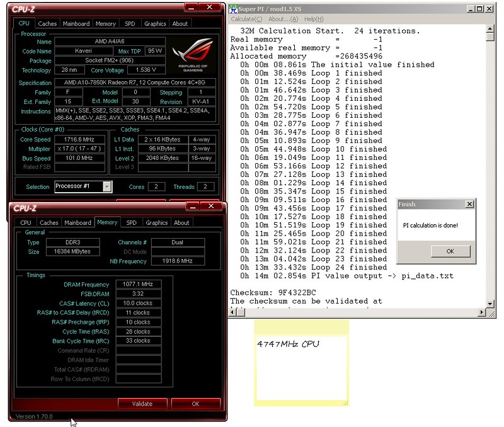Image resolution: width=504 pixels, height=427 pixels.
Task: Click scroll-up arrow in Super PI window
Action: 490,26
